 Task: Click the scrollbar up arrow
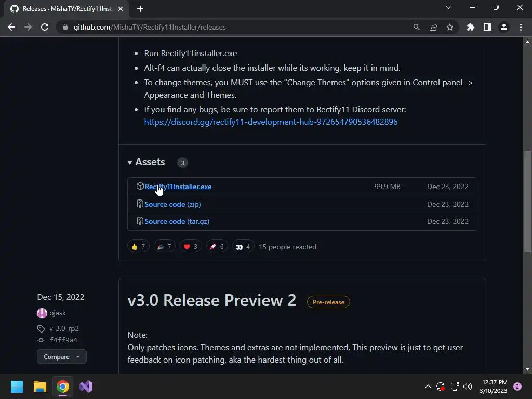[527, 42]
